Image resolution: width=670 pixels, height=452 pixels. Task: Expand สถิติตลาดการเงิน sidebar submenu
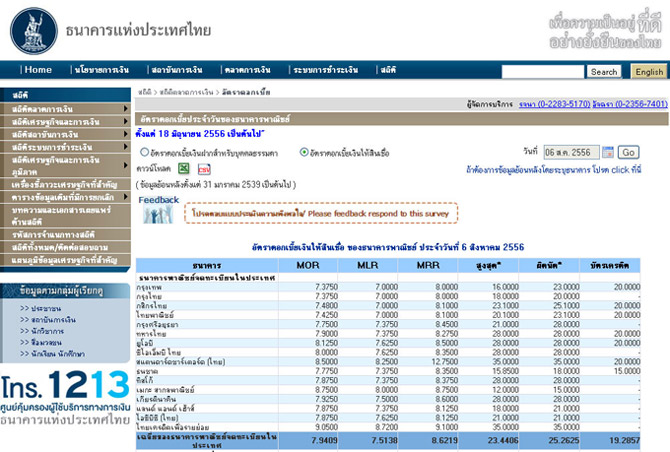point(125,108)
